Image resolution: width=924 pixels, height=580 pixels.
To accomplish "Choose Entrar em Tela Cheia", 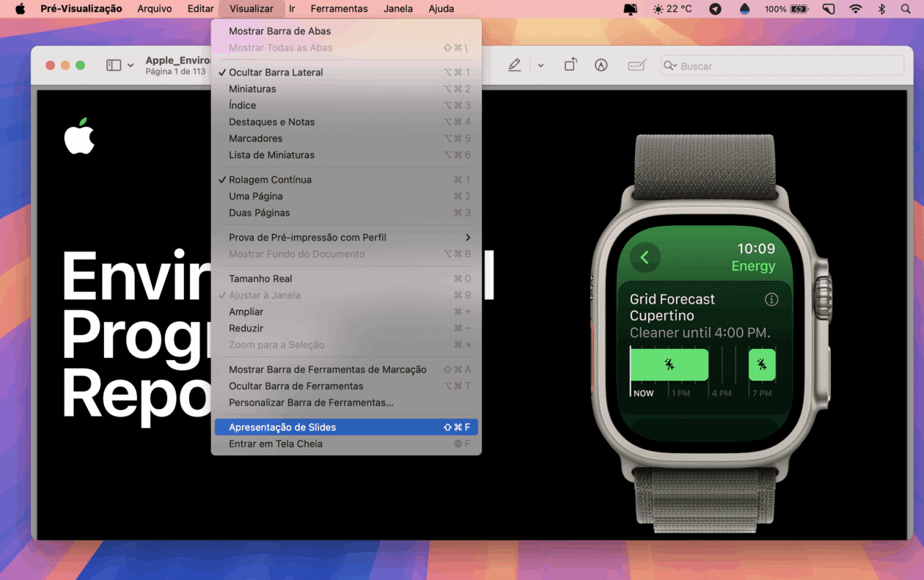I will pos(346,444).
